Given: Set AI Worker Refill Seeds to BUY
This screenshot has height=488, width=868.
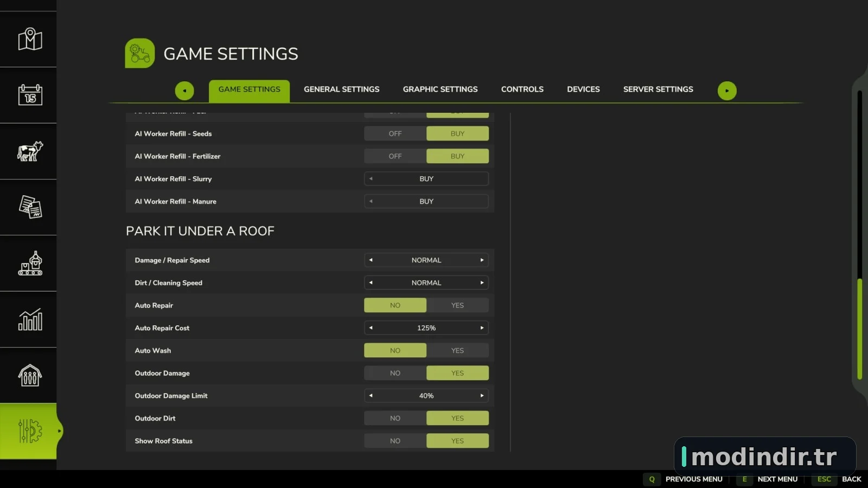Looking at the screenshot, I should (457, 133).
